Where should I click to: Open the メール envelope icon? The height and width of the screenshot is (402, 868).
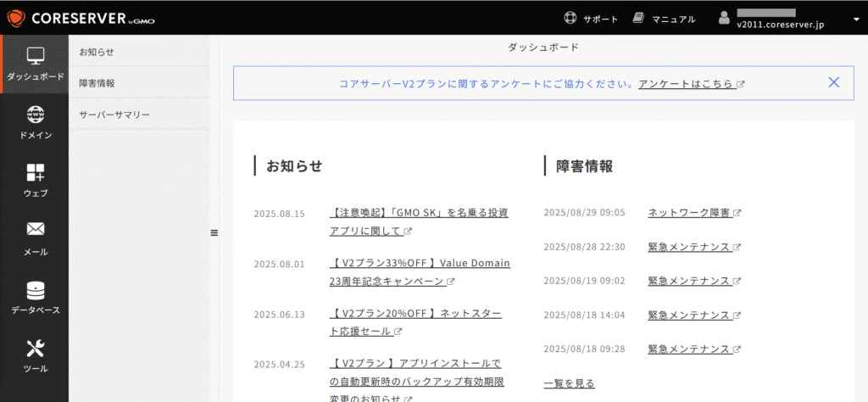click(x=36, y=229)
